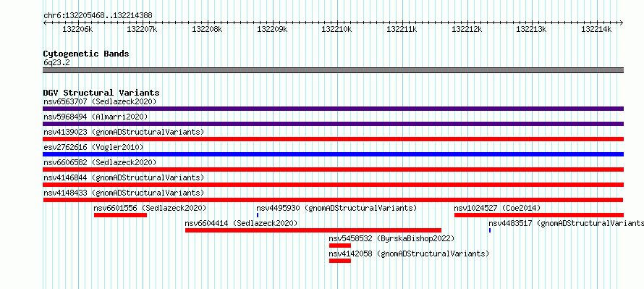Click the 132210k ruler tick label
644x289 pixels.
337,29
